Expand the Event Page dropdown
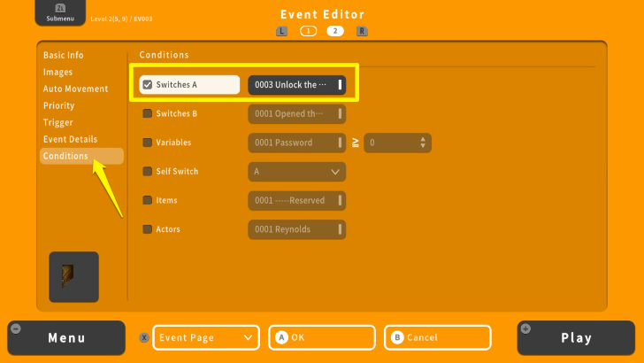The width and height of the screenshot is (644, 363). (206, 337)
